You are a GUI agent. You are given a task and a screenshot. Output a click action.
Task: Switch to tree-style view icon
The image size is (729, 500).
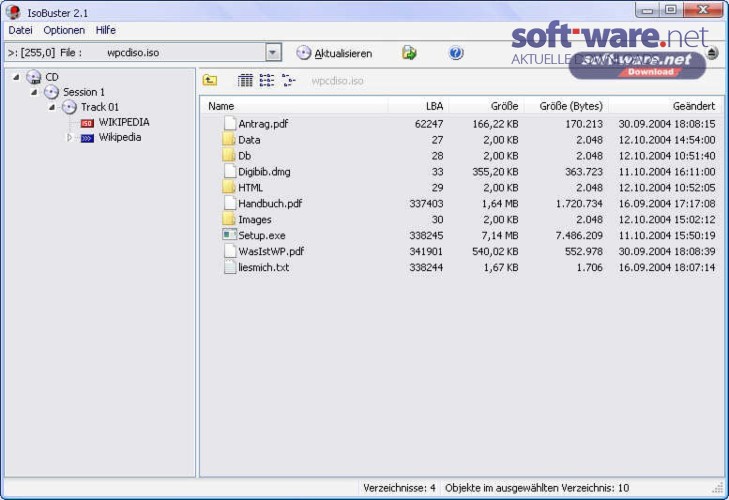coord(288,80)
